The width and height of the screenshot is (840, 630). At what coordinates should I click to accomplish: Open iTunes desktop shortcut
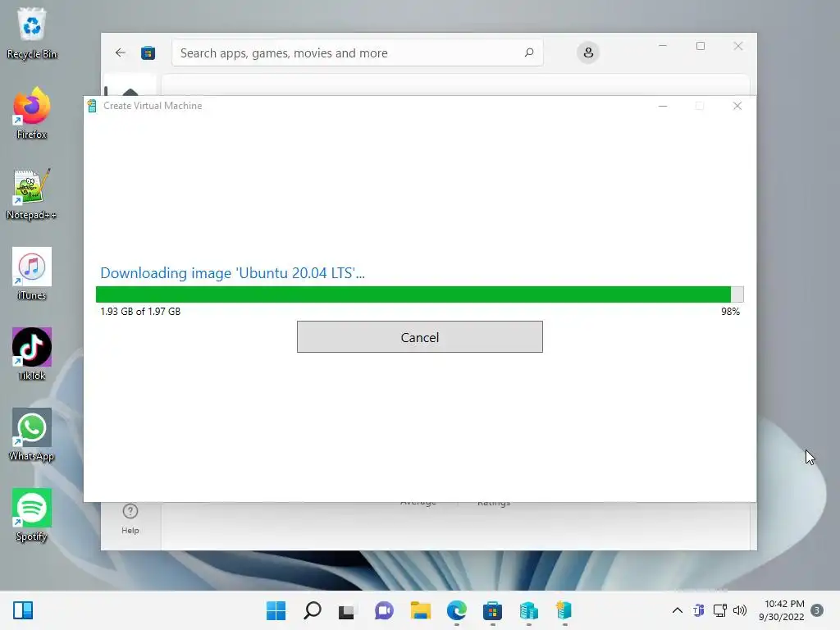32,274
